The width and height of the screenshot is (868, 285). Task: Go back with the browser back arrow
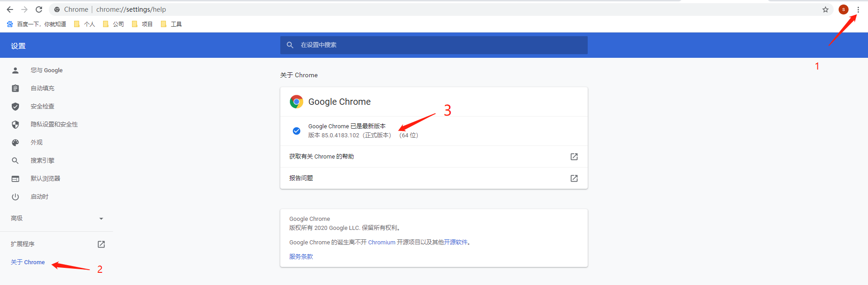(10, 9)
